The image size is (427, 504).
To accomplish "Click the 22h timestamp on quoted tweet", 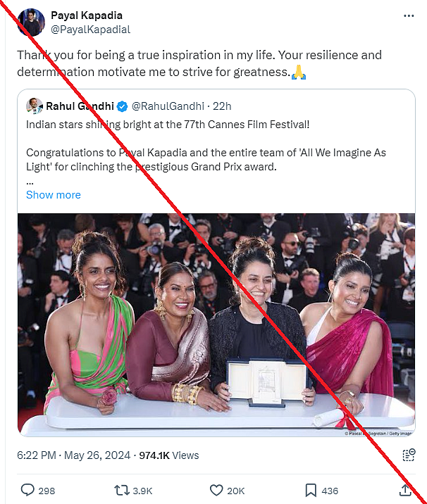I will pos(222,106).
